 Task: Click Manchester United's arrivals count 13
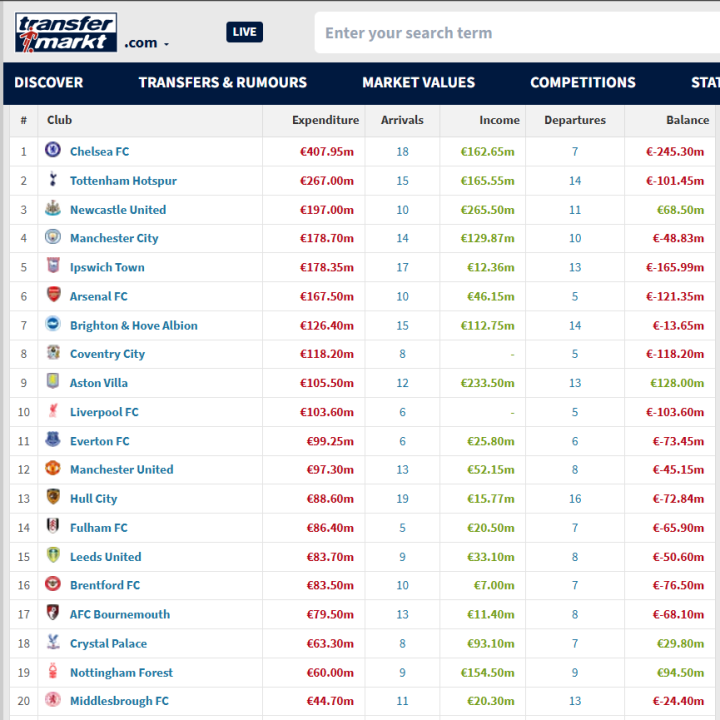click(x=402, y=470)
